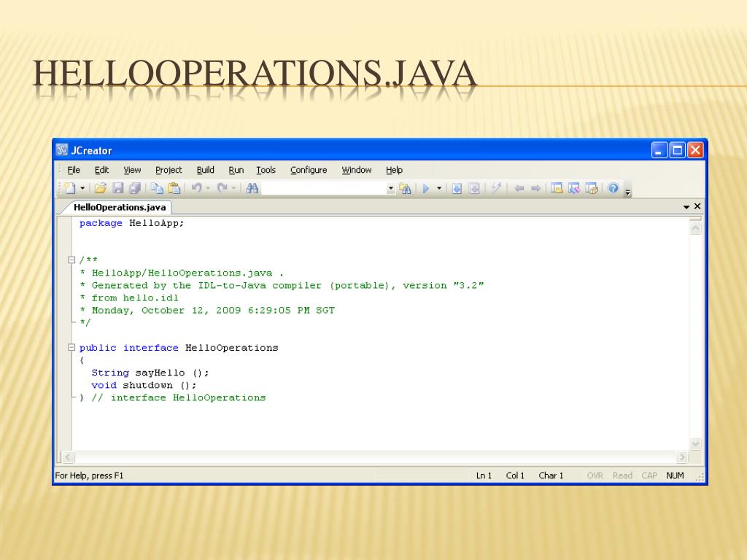Expand the Run button dropdown arrow

point(439,188)
